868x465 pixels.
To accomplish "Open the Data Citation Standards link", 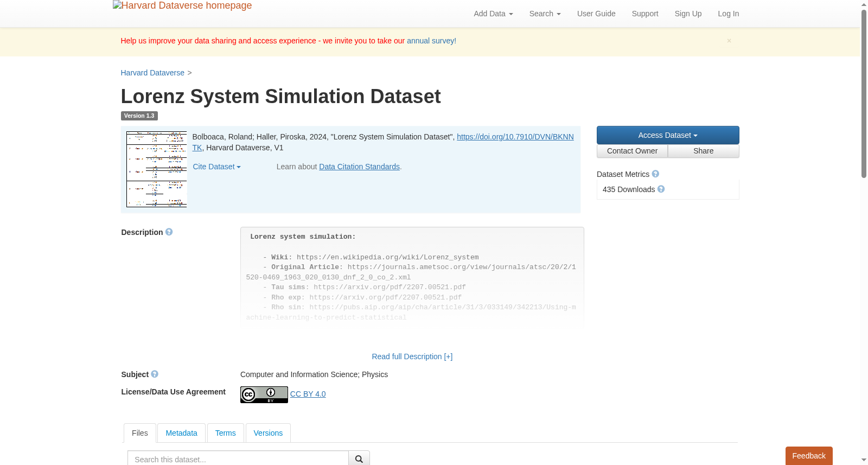I will click(359, 167).
